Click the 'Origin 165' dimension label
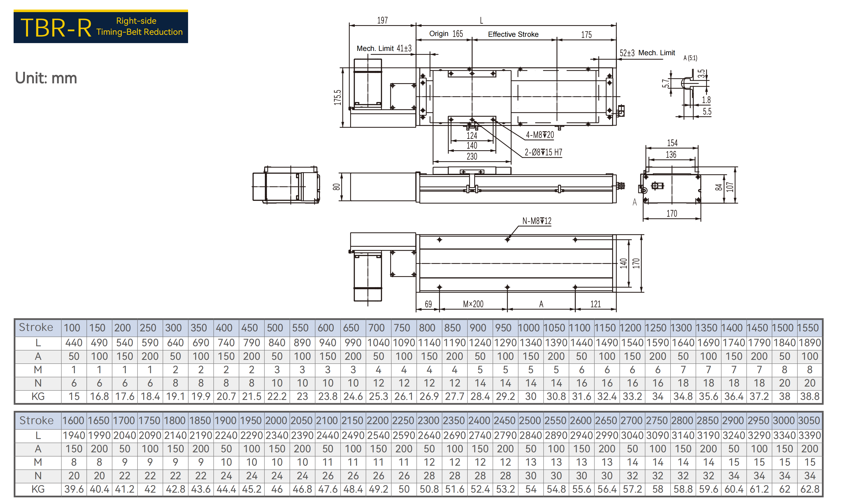Screen dimensions: 841x504 (x=446, y=34)
